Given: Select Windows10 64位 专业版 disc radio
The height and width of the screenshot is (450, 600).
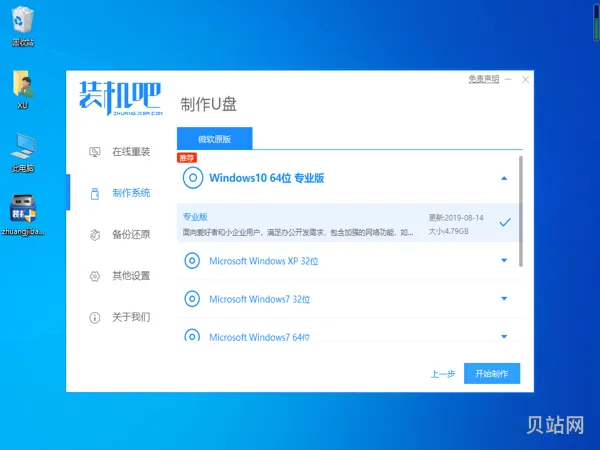Looking at the screenshot, I should tap(193, 178).
